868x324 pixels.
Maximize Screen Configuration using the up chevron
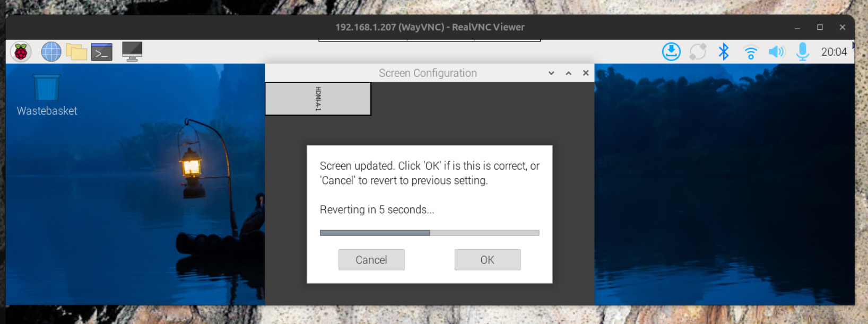pyautogui.click(x=568, y=73)
